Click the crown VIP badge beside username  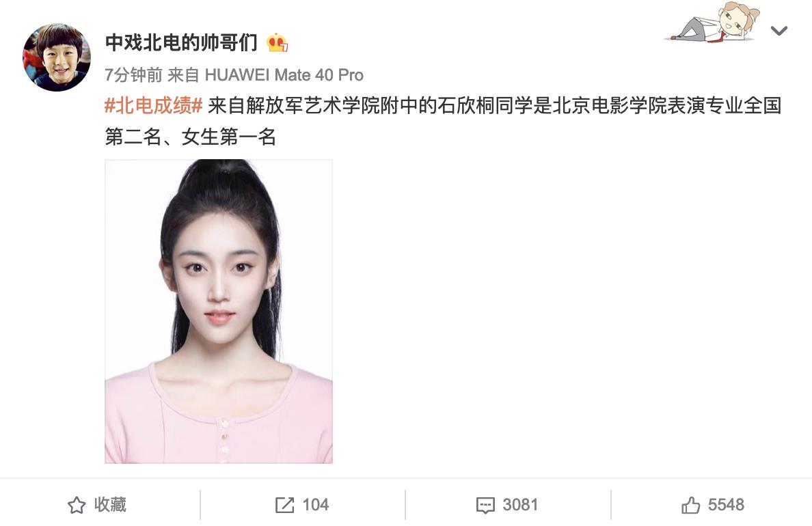pos(277,43)
